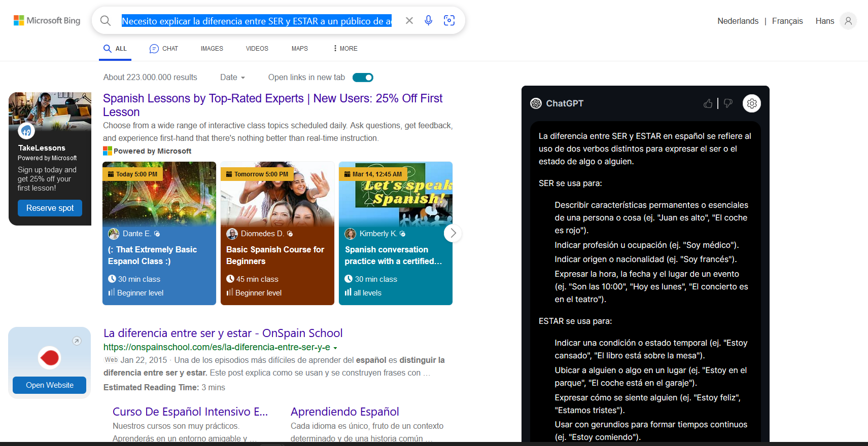The width and height of the screenshot is (868, 446).
Task: Click the microphone voice search icon
Action: click(429, 20)
